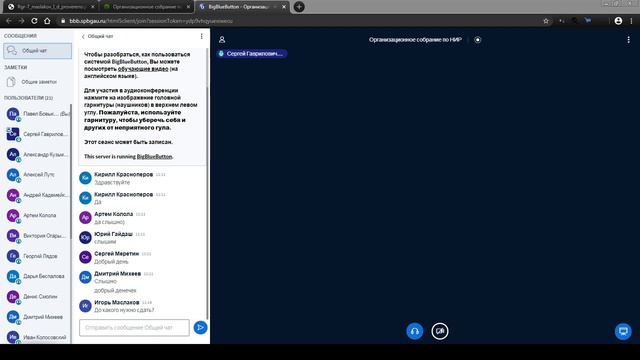The image size is (640, 360).
Task: Select user Денис in users list
Action: coord(37,297)
